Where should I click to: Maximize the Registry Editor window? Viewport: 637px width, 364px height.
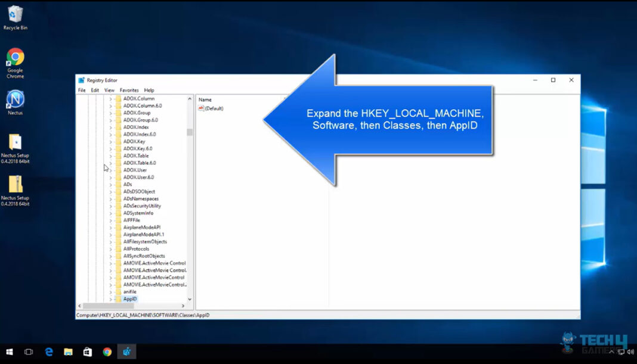553,80
